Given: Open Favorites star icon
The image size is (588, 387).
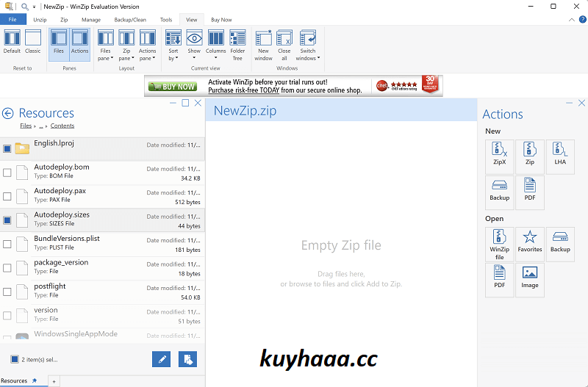Looking at the screenshot, I should click(530, 245).
